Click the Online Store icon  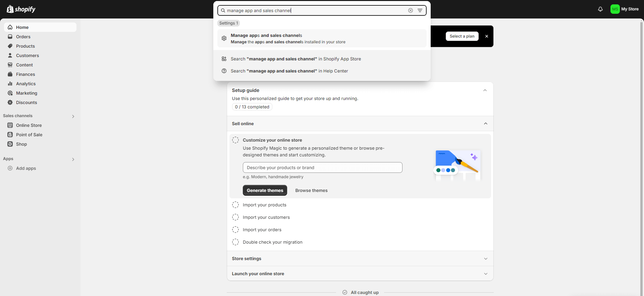[x=10, y=125]
